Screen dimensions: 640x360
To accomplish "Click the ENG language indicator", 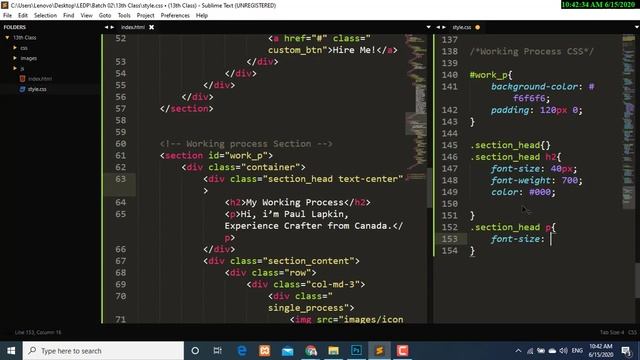I will (x=577, y=351).
